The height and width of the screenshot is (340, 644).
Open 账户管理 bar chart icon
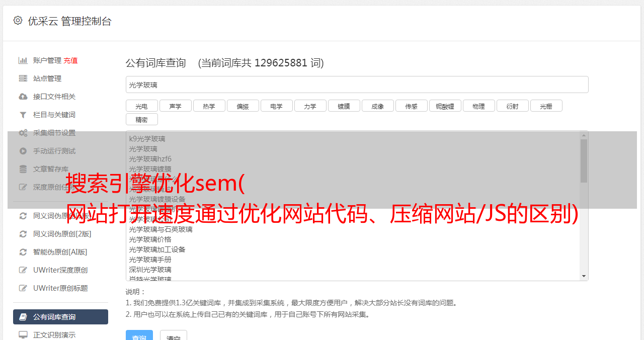23,60
